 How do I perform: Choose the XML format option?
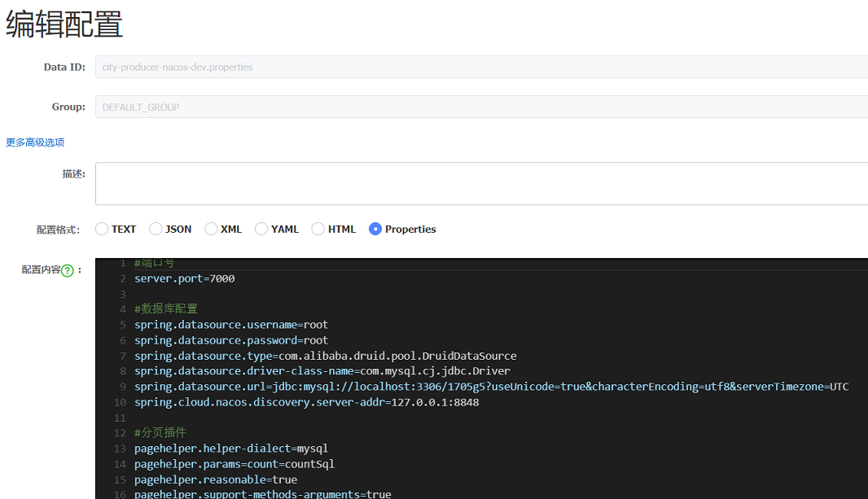click(x=211, y=229)
